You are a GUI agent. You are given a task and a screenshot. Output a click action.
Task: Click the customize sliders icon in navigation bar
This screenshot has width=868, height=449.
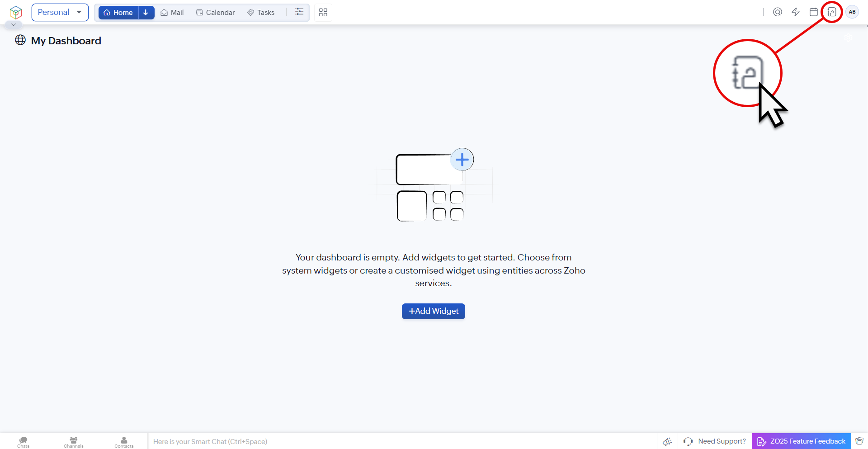point(299,12)
